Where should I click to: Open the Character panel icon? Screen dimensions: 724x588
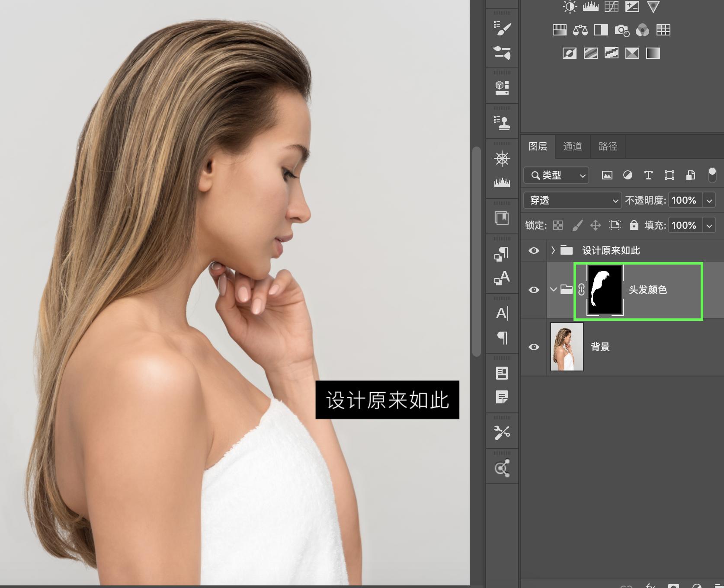pos(502,313)
